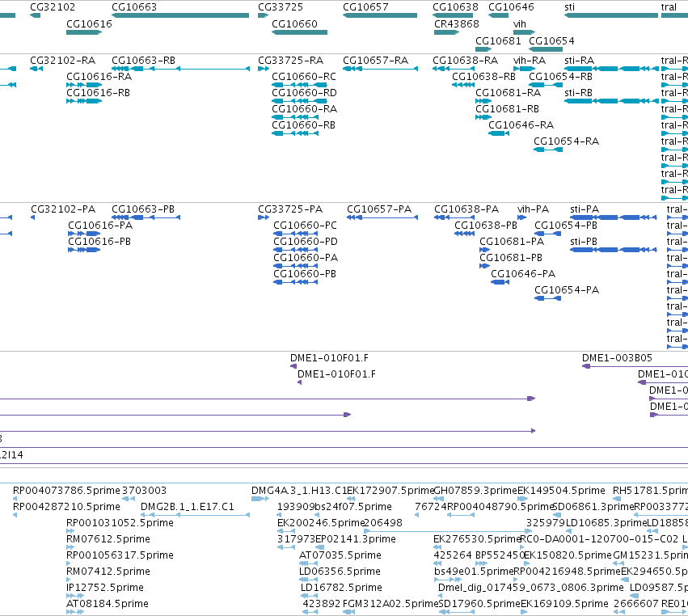This screenshot has width=688, height=616.
Task: Open transcript CG32102-RA label
Action: point(63,60)
